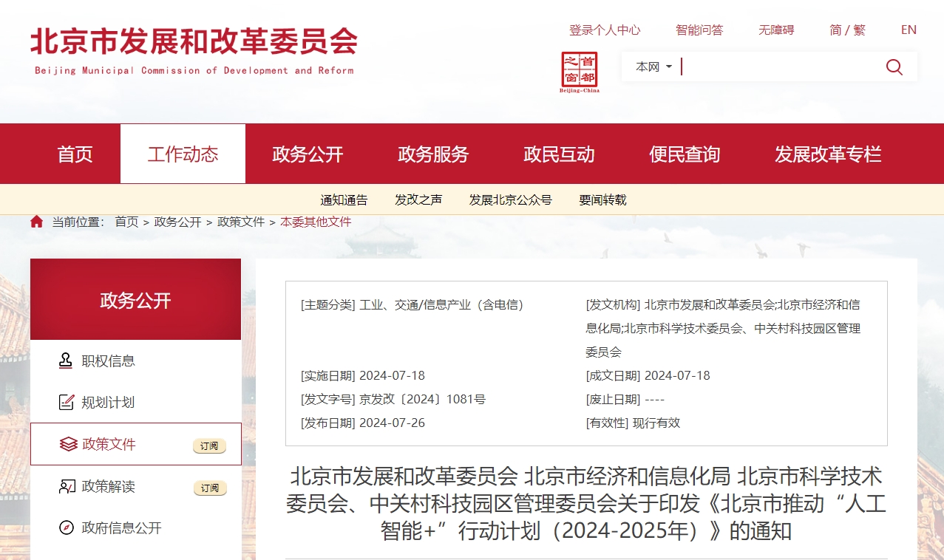944x560 pixels.
Task: Click the 要闻转载 submenu item
Action: (x=602, y=199)
